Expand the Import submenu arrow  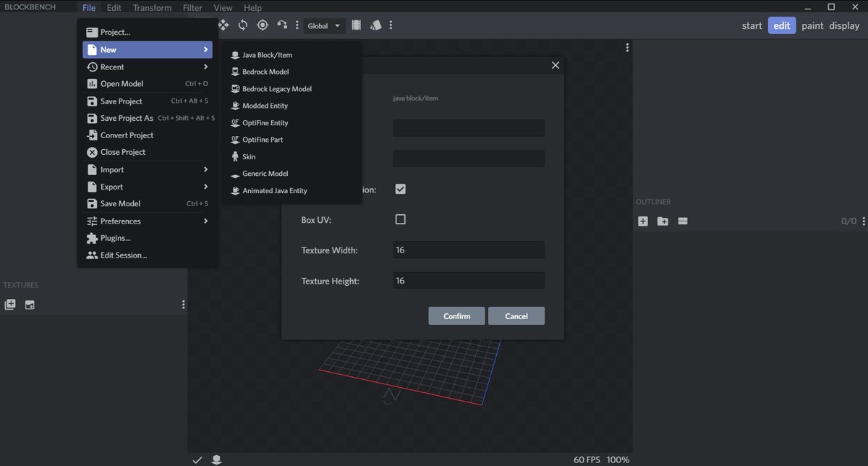[x=205, y=169]
